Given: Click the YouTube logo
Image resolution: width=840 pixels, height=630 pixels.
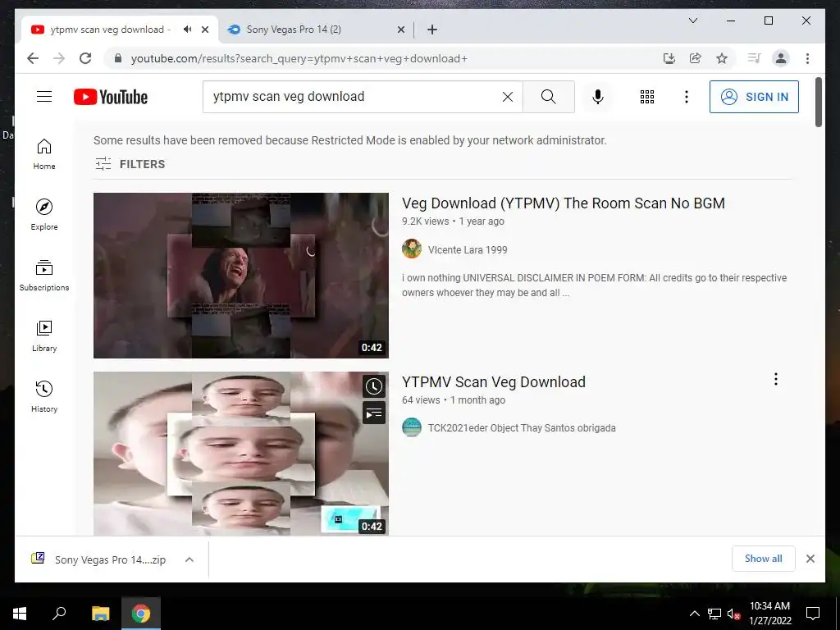Looking at the screenshot, I should [x=111, y=97].
